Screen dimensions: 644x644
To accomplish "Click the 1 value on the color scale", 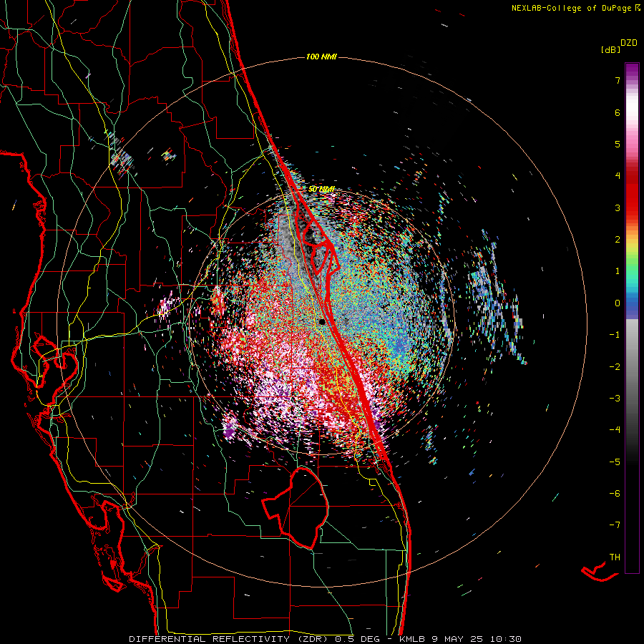I will tap(618, 271).
